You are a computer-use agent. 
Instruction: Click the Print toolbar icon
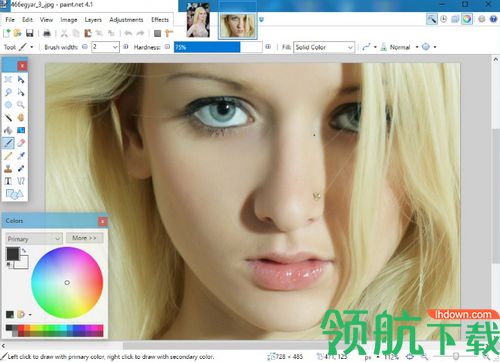click(x=47, y=33)
